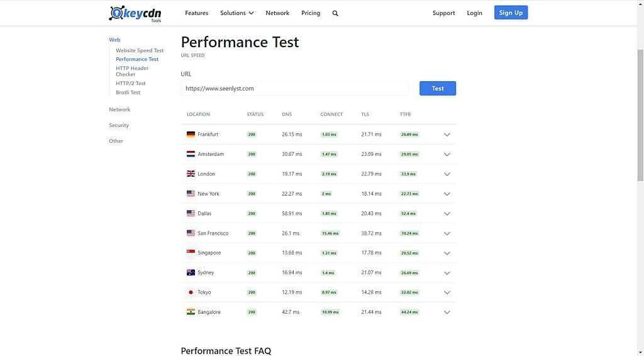
Task: Click the Germany flag beside Frankfurt
Action: (191, 134)
